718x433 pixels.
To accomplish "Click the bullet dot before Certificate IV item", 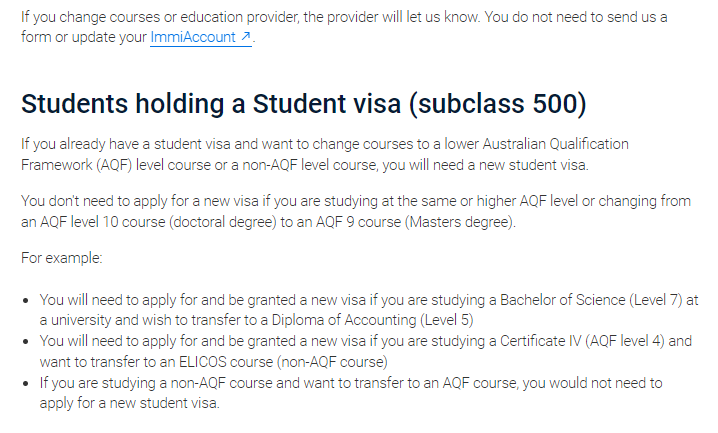I will tap(26, 342).
